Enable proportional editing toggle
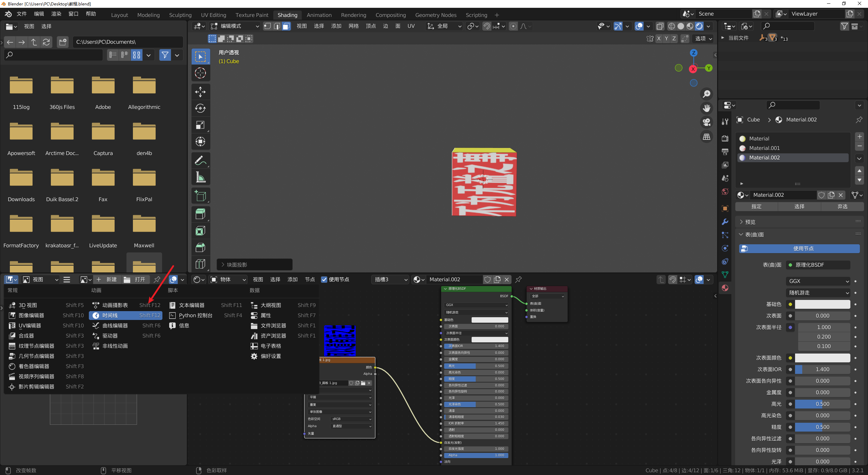The height and width of the screenshot is (475, 868). point(513,26)
